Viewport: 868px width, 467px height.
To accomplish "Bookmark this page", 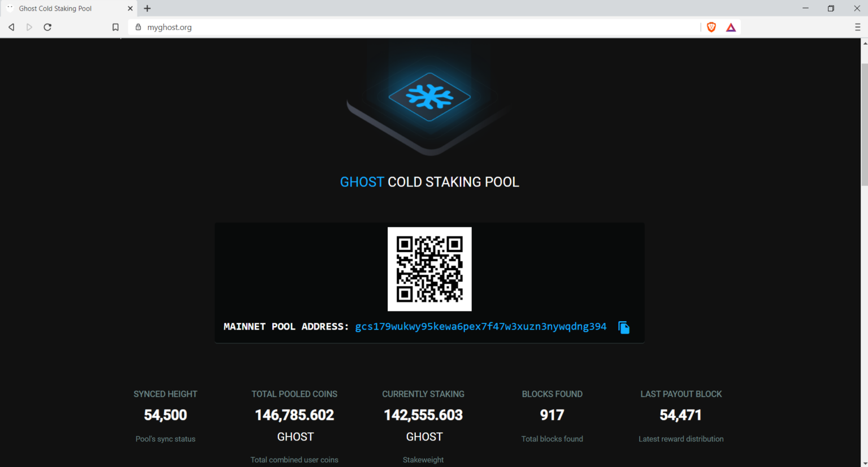I will (115, 27).
